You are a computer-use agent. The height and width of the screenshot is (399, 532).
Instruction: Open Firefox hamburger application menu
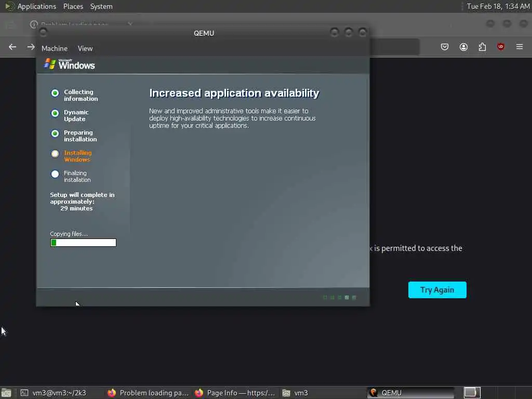pos(520,47)
